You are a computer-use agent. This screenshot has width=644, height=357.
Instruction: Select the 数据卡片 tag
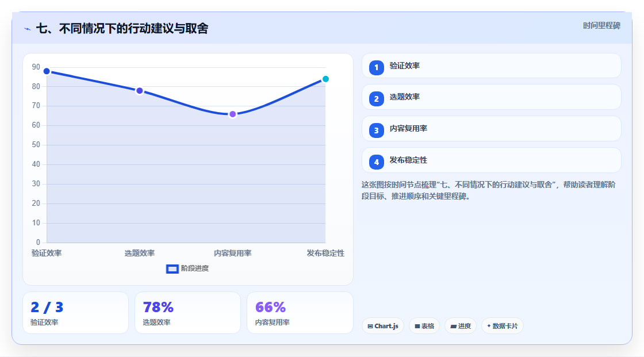click(x=503, y=326)
